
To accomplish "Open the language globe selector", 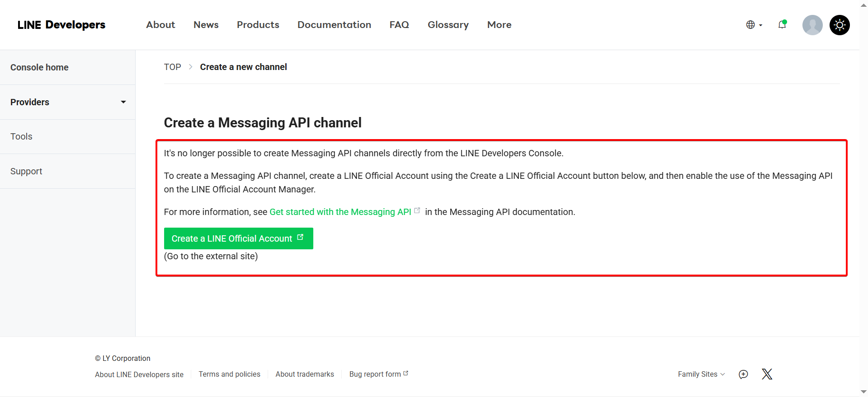I will coord(754,25).
